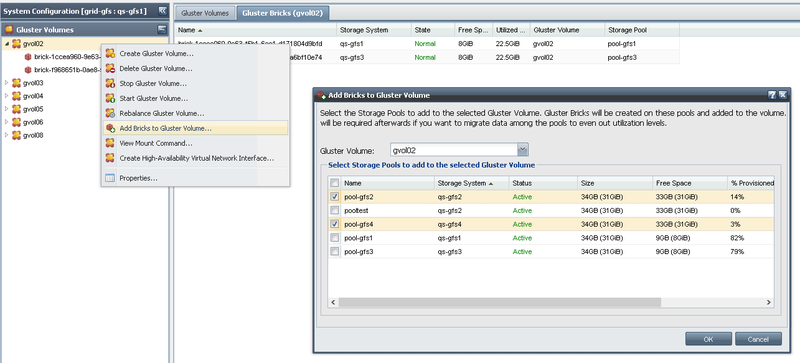The height and width of the screenshot is (363, 800).
Task: Check the pool-gfs3 checkbox
Action: [x=334, y=251]
